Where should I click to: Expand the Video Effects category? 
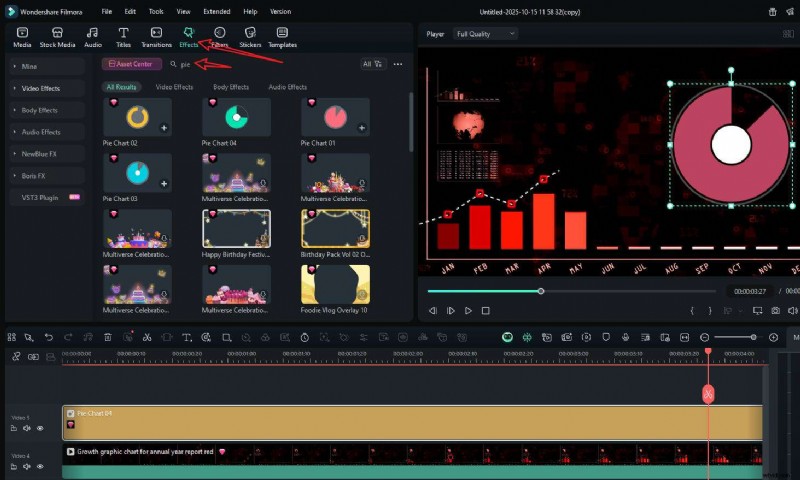[x=47, y=88]
